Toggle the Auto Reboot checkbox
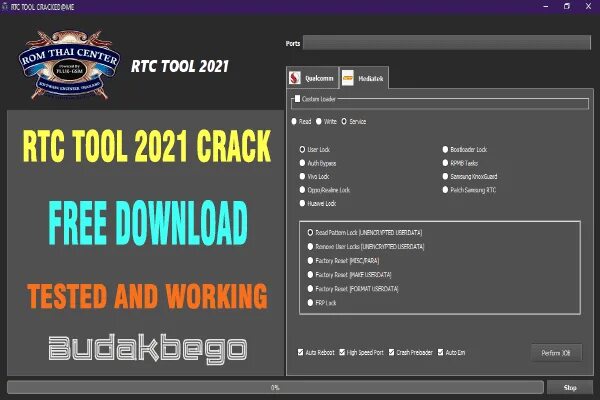Screen dimensions: 600x400 click(300, 352)
